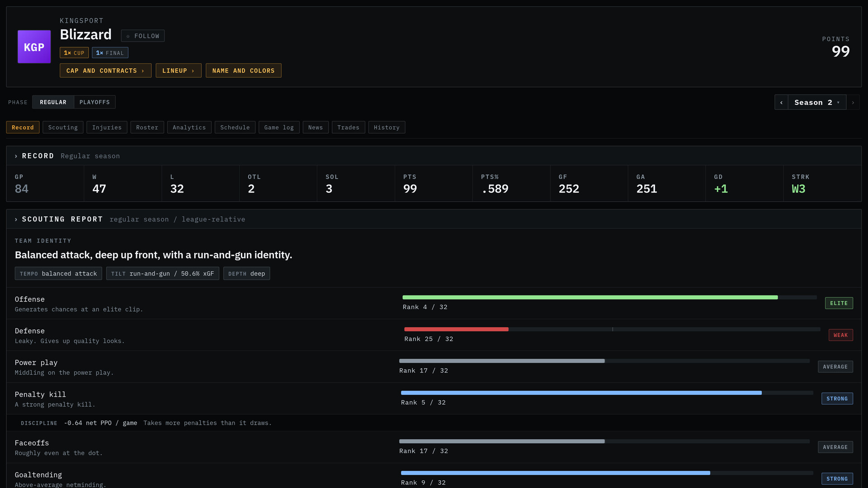Click the Defense rank bar

[x=612, y=329]
